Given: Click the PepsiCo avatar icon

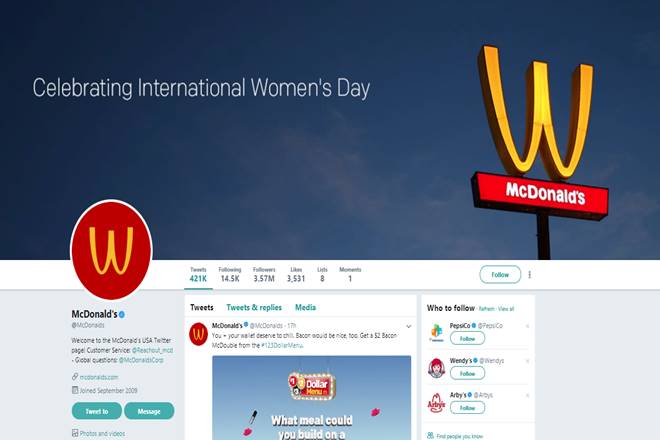Looking at the screenshot, I should [436, 333].
